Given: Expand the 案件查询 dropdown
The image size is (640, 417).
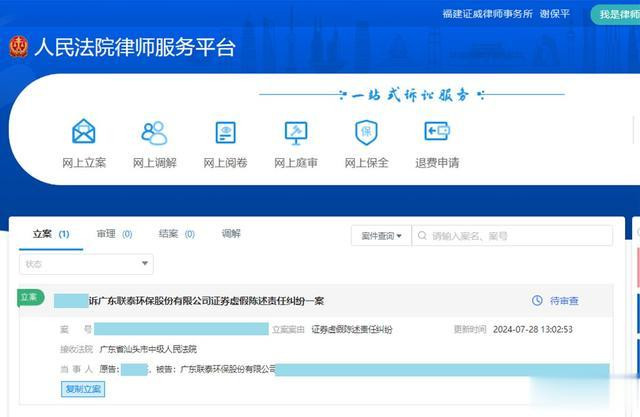Looking at the screenshot, I should [381, 236].
